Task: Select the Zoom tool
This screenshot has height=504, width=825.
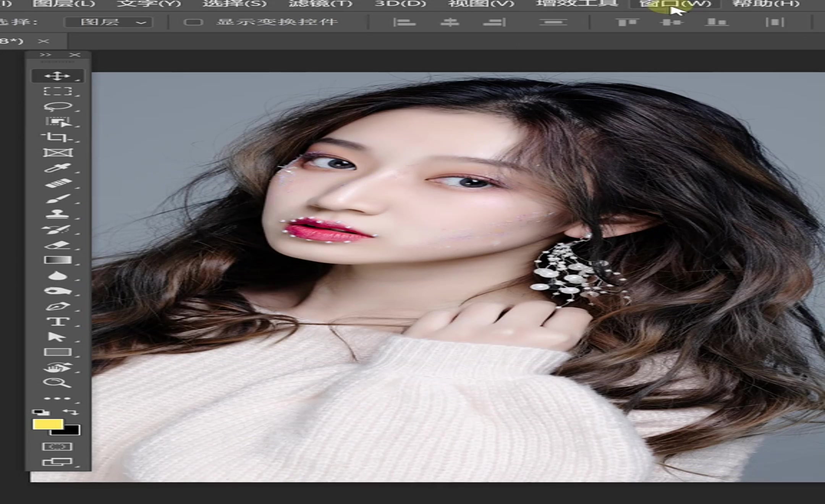Action: coord(57,383)
